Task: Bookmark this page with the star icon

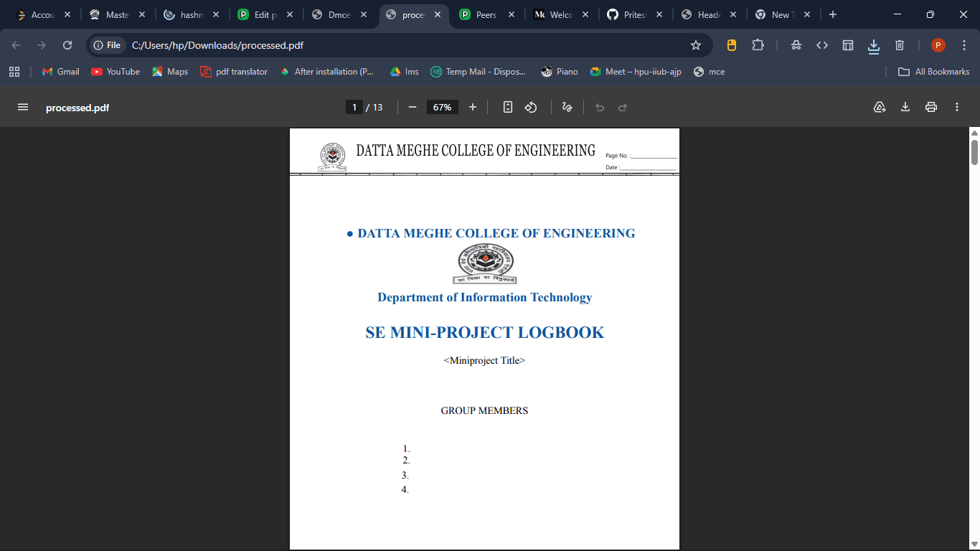Action: click(x=696, y=45)
